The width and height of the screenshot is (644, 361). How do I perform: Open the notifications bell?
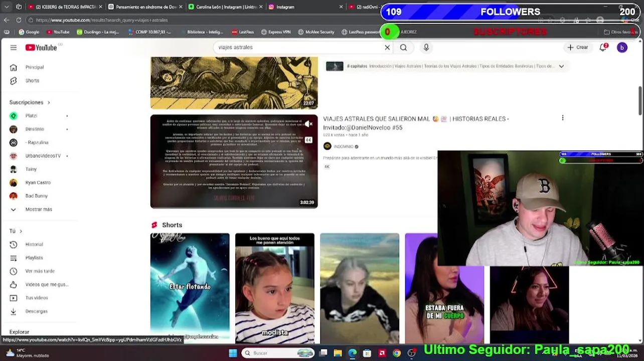tap(603, 48)
